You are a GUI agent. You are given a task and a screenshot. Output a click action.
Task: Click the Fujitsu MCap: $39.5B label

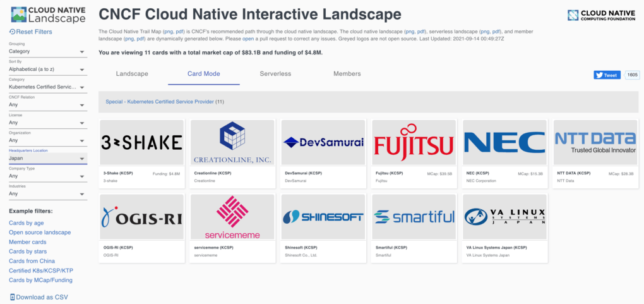tap(440, 174)
